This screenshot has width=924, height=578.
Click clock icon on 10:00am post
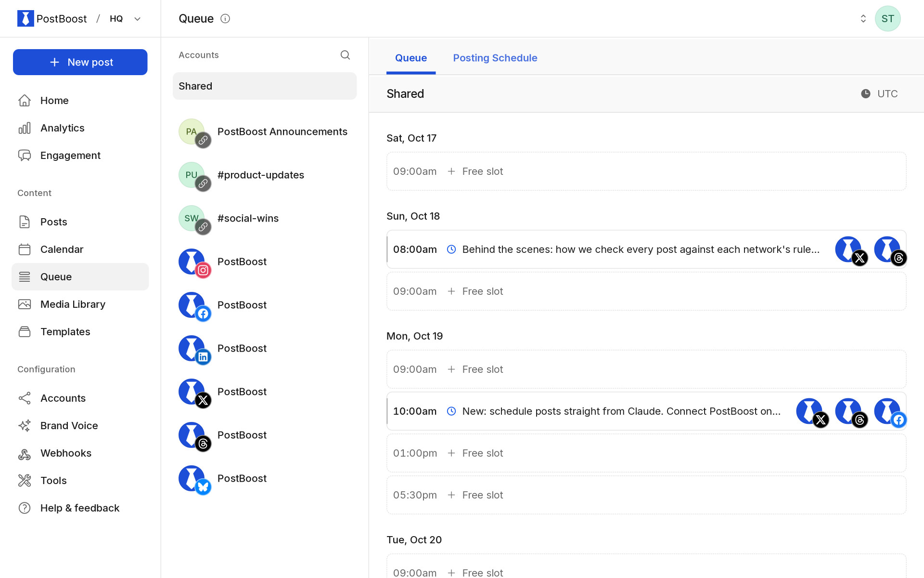(x=451, y=411)
